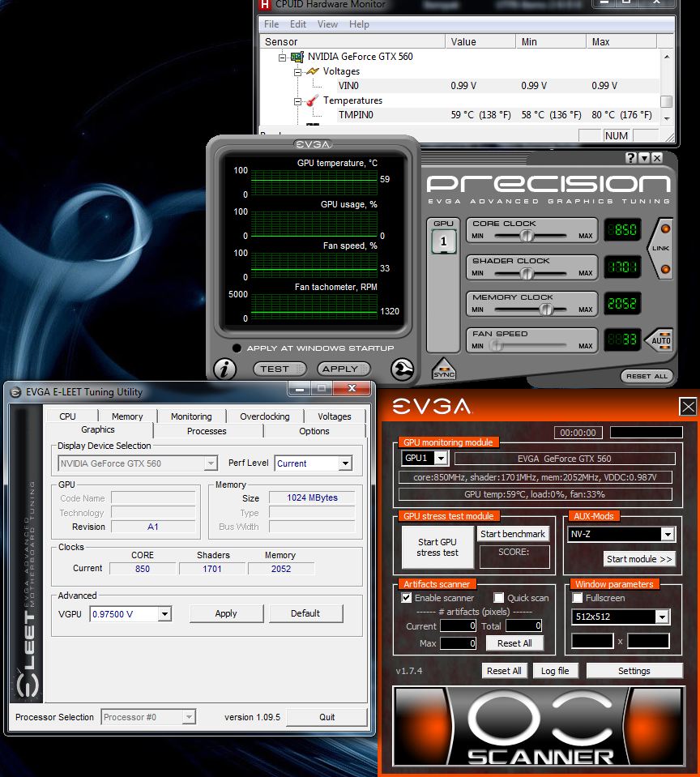The image size is (700, 777).
Task: Toggle the upper LINK clock indicator
Action: 665,228
